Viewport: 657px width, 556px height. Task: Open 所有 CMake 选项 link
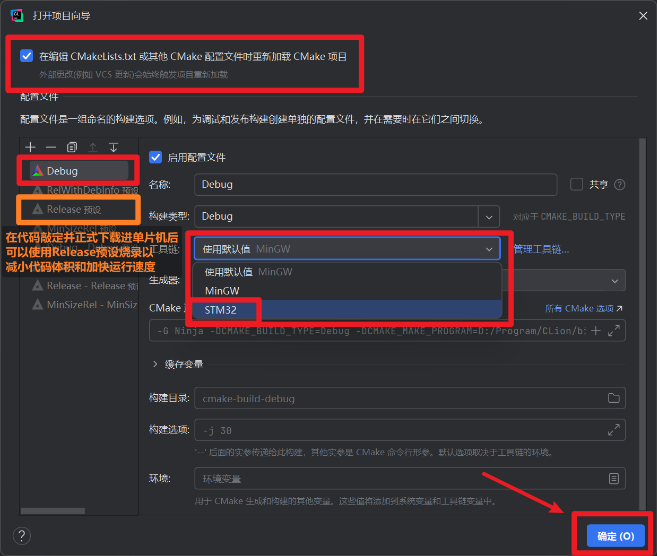click(583, 308)
